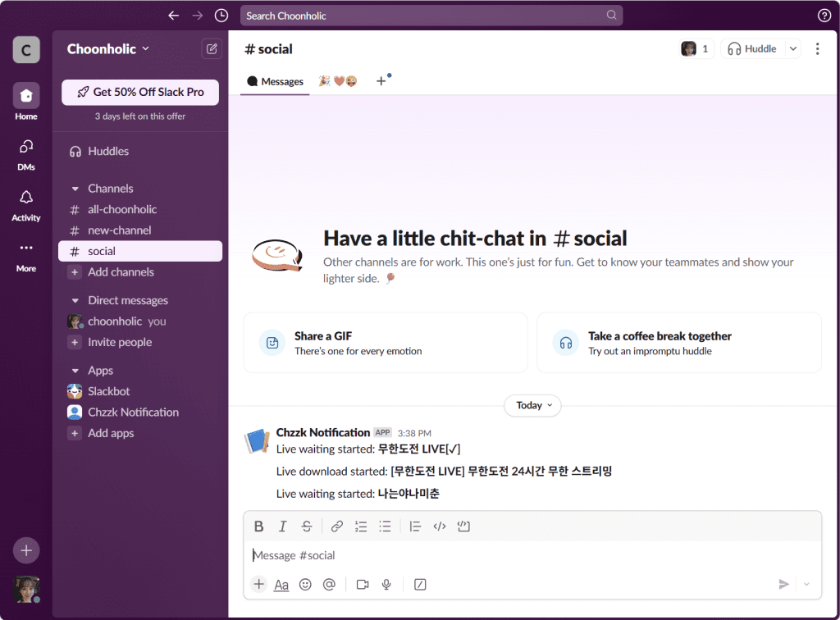Collapse the Direct messages section
This screenshot has width=840, height=620.
75,301
